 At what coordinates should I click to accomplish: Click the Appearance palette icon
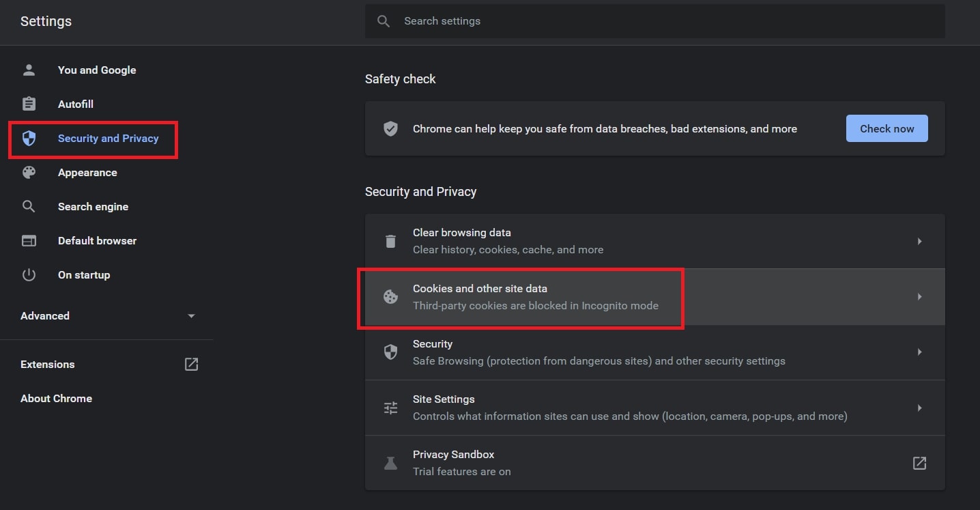[29, 172]
